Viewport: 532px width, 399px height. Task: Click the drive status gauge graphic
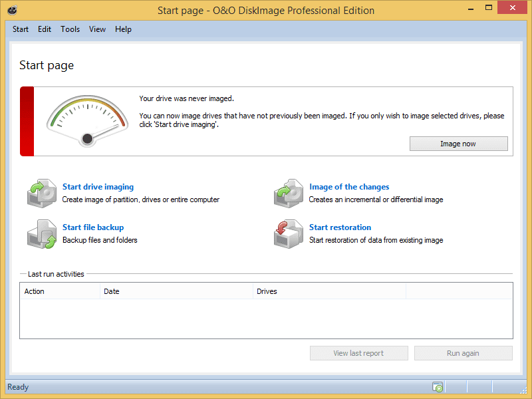[87, 121]
